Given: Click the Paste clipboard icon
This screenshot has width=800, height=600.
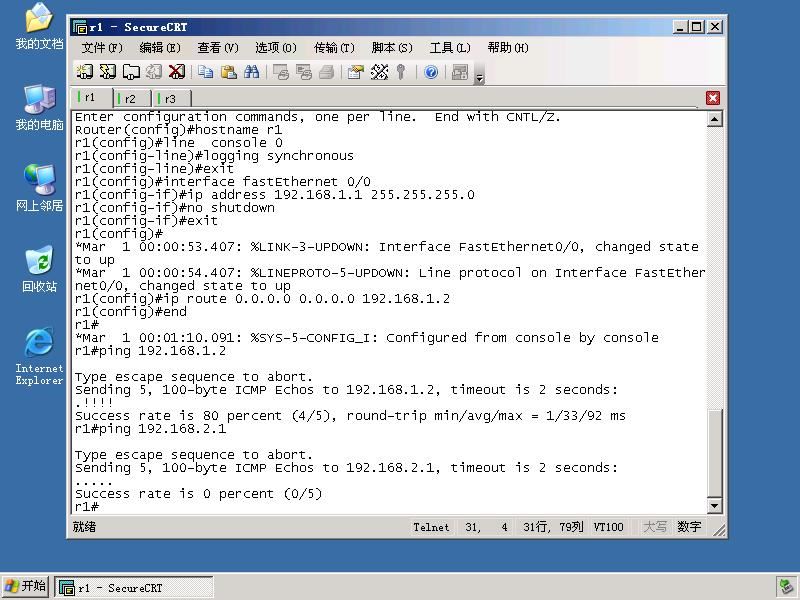Looking at the screenshot, I should pos(229,72).
